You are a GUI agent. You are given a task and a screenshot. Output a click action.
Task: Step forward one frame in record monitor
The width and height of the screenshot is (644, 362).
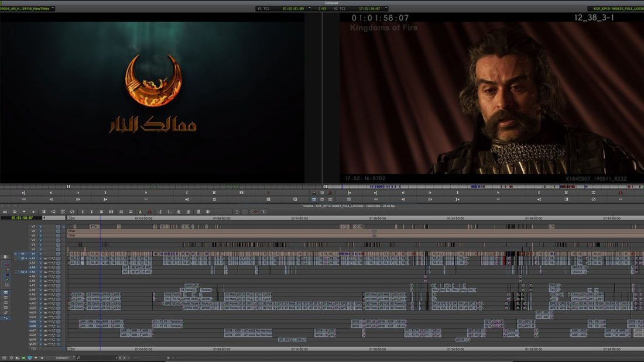[430, 192]
